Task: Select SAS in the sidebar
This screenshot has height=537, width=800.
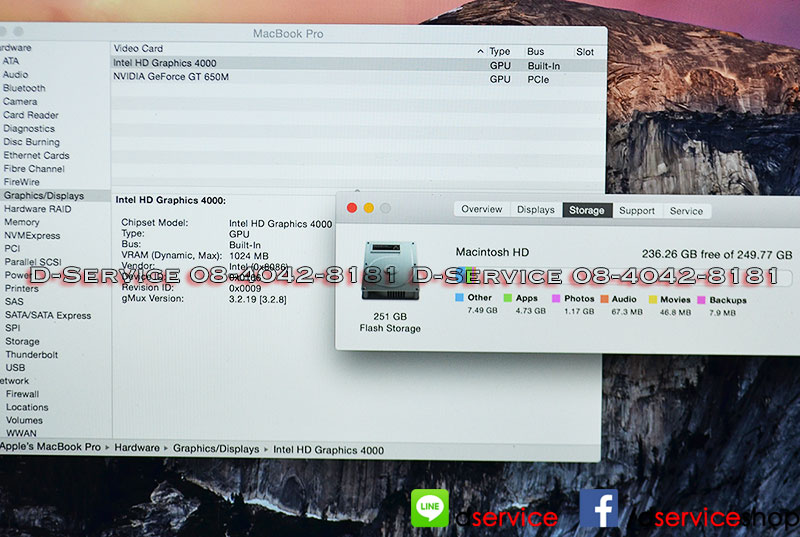Action: coord(14,302)
